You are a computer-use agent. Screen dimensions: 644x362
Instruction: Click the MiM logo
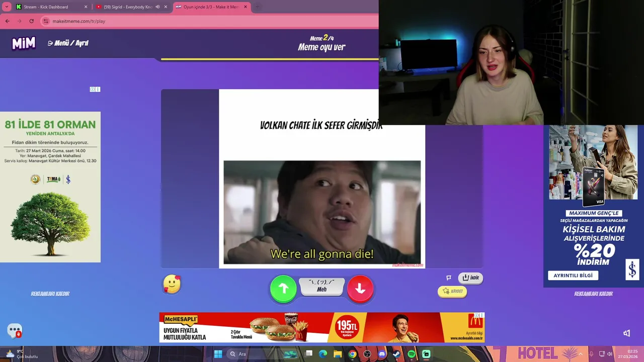point(24,43)
